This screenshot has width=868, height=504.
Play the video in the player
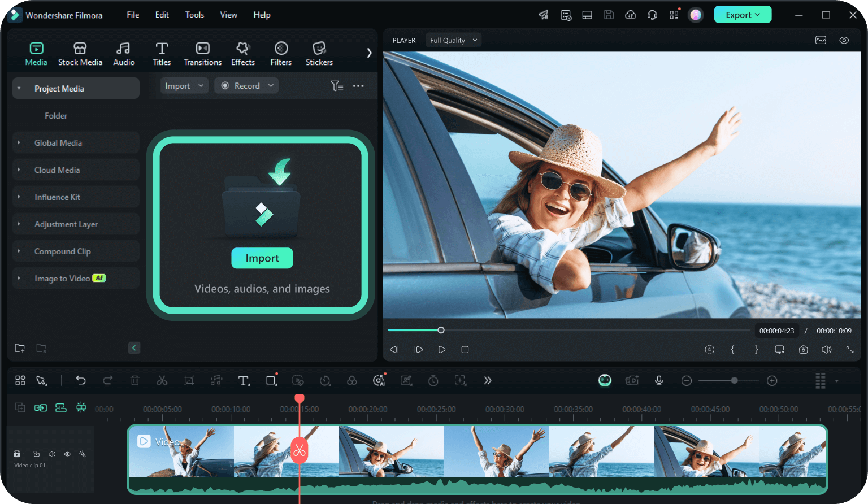click(442, 350)
